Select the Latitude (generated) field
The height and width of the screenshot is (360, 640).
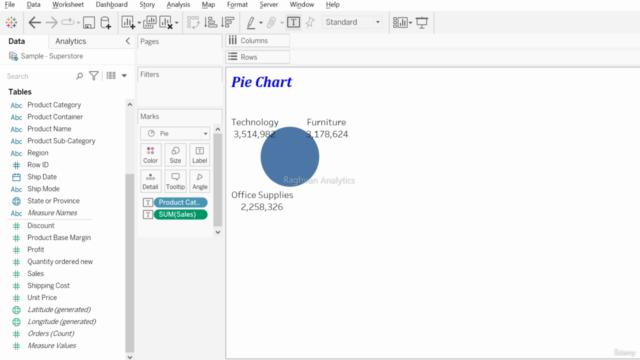click(59, 309)
